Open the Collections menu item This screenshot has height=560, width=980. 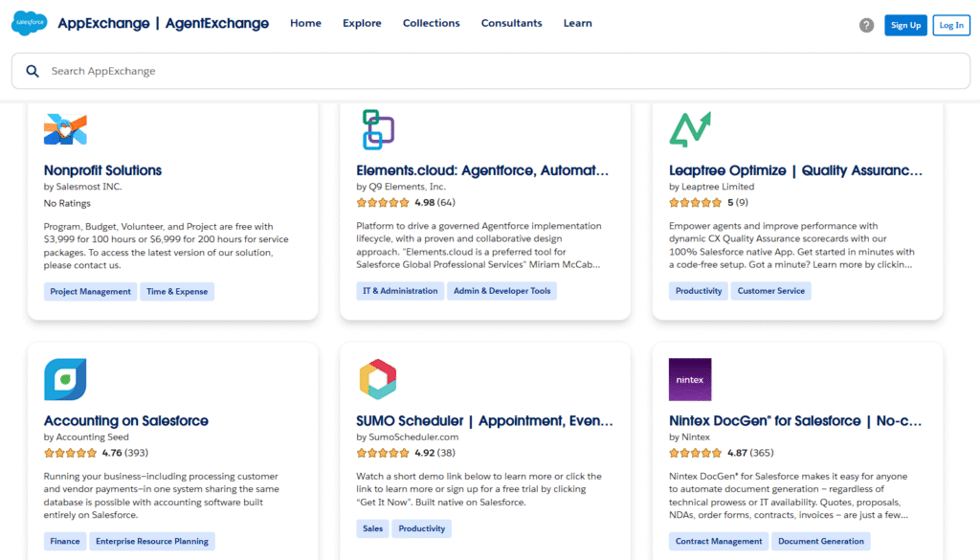point(431,24)
